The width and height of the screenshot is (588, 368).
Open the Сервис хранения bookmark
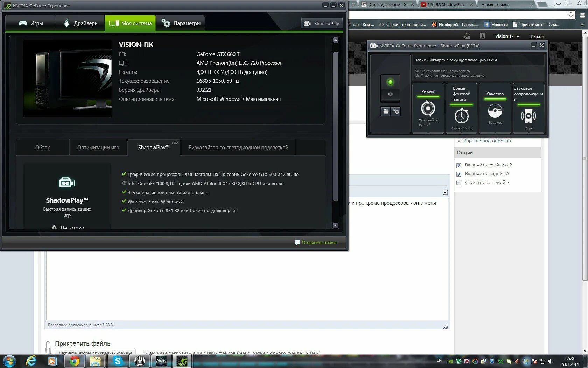pyautogui.click(x=402, y=25)
